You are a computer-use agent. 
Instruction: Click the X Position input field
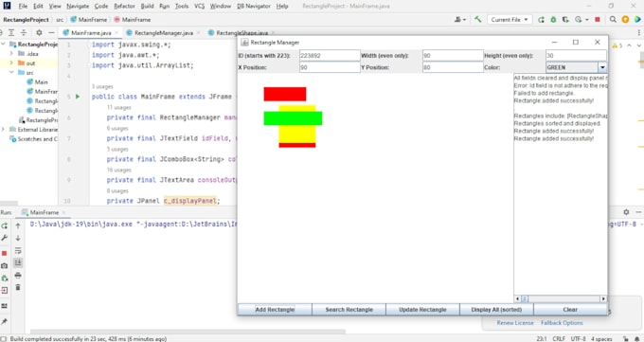pos(330,67)
